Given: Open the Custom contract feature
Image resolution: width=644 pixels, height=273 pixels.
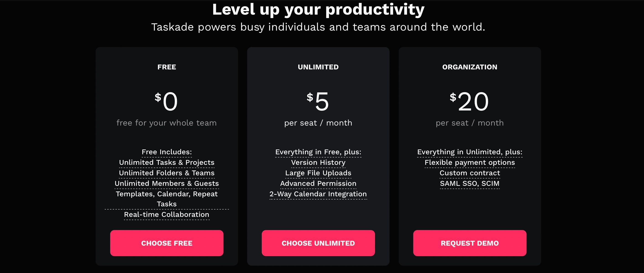Looking at the screenshot, I should tap(470, 173).
